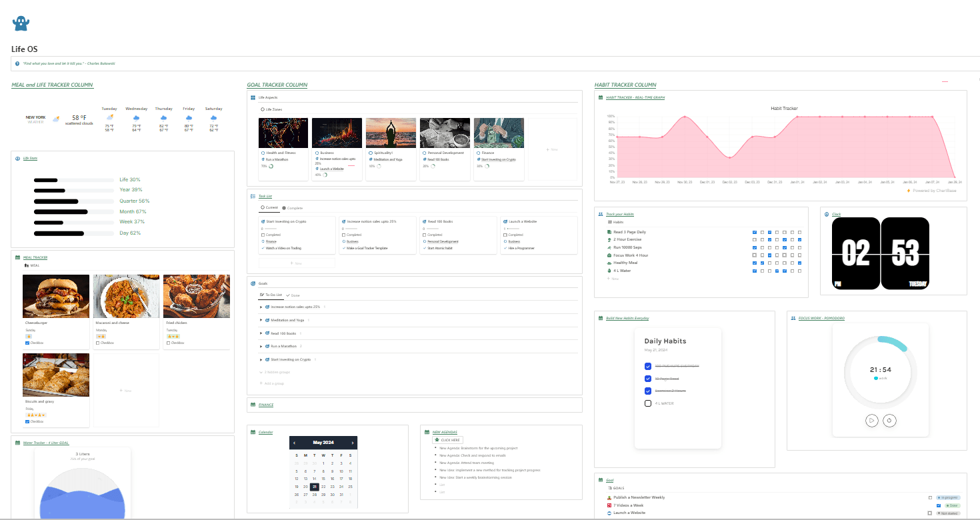Click the 4 L Water droplet icon
Screen dimensions: 980x520
coord(609,271)
